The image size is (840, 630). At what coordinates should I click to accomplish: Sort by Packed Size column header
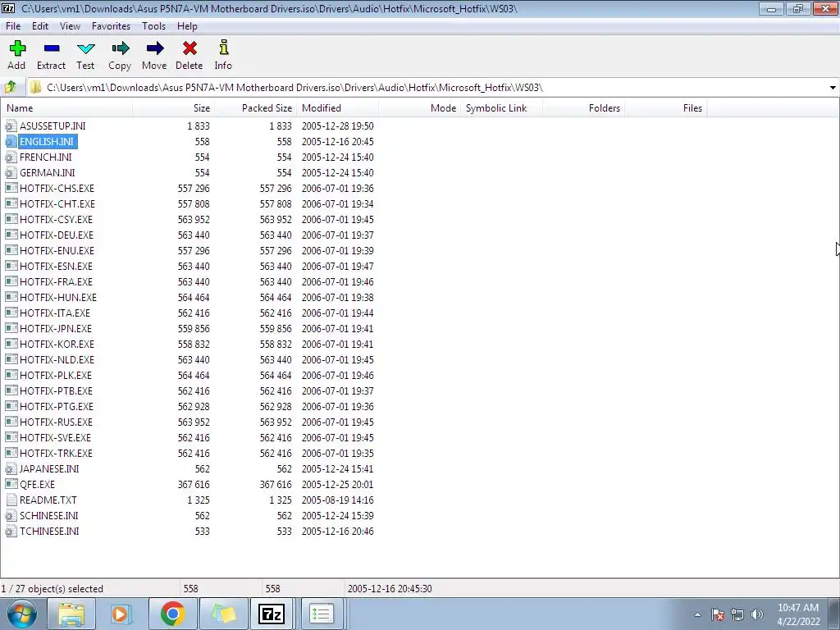click(x=256, y=108)
